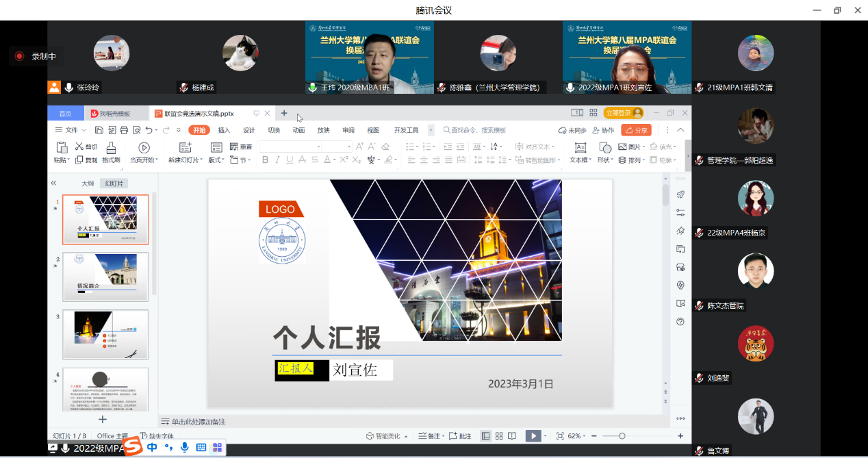Viewport: 868px width, 458px height.
Task: Expand the 文件 menu dropdown
Action: pos(71,130)
